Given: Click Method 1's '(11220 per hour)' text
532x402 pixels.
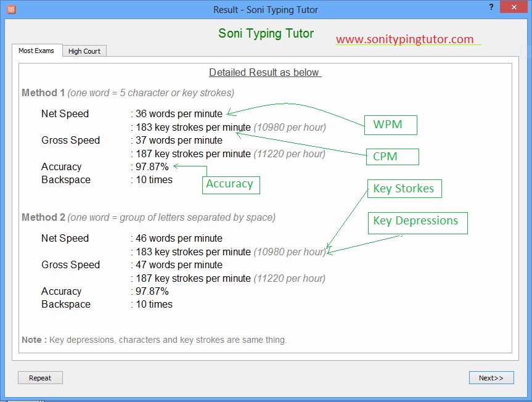Looking at the screenshot, I should click(x=289, y=154).
